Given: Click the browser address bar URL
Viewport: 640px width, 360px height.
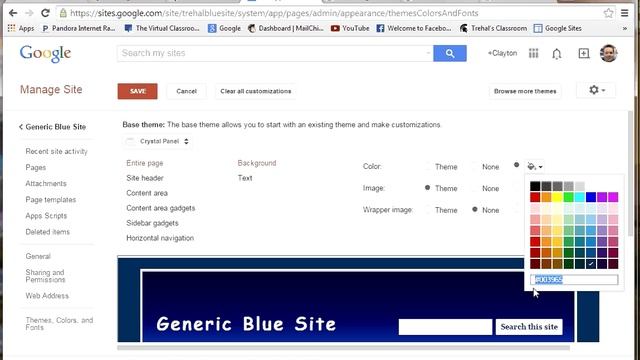Looking at the screenshot, I should [274, 13].
